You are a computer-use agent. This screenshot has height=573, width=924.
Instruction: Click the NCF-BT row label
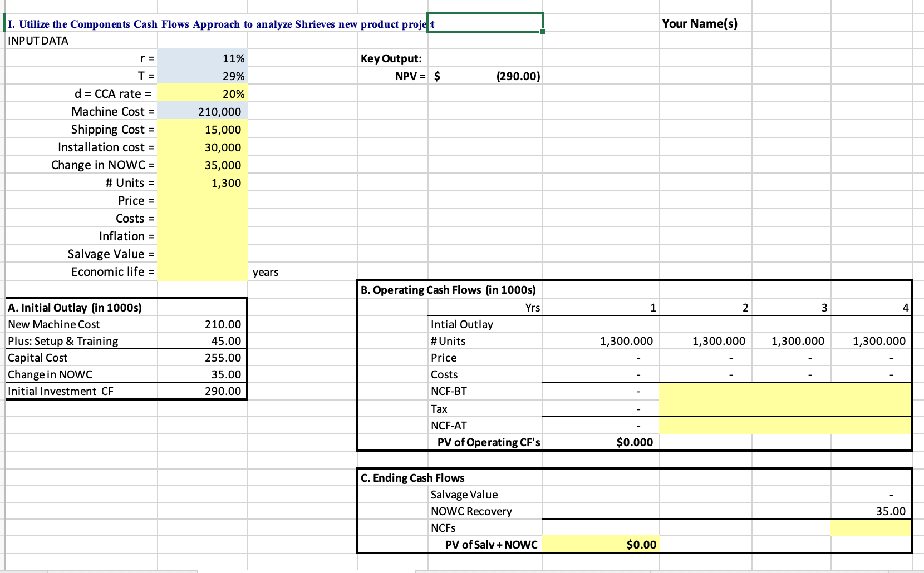tap(449, 391)
